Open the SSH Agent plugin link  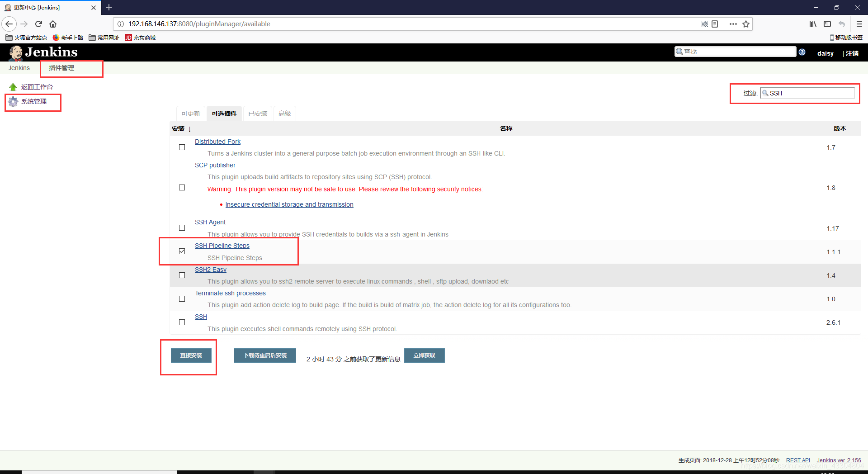click(x=210, y=222)
